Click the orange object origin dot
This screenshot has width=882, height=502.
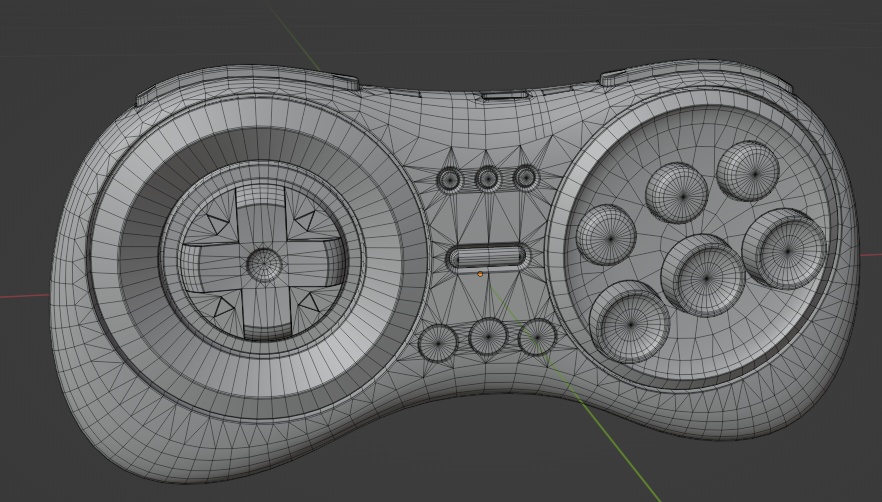480,274
